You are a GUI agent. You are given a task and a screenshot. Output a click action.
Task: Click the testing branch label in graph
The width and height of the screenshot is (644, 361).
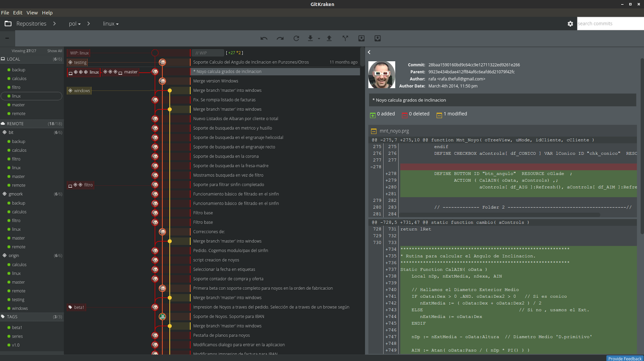pyautogui.click(x=77, y=62)
